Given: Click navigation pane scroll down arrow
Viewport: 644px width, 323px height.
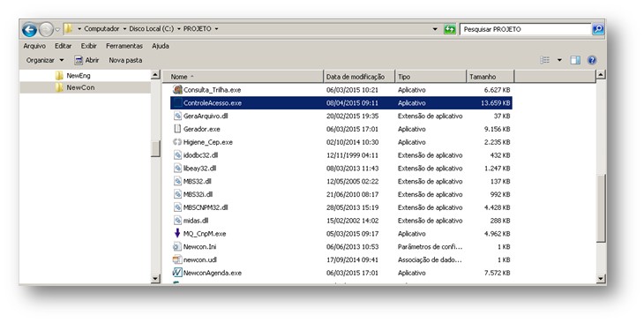Looking at the screenshot, I should [x=155, y=279].
